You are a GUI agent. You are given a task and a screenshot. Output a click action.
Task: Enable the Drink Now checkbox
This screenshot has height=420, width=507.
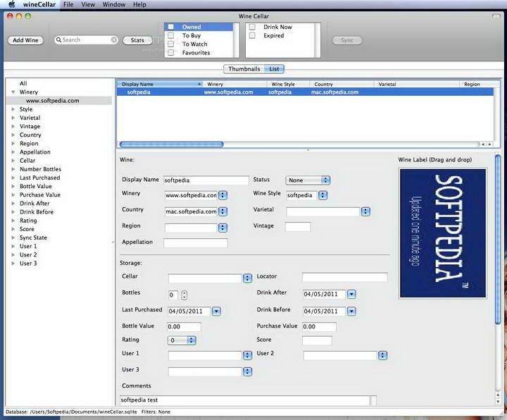[252, 27]
